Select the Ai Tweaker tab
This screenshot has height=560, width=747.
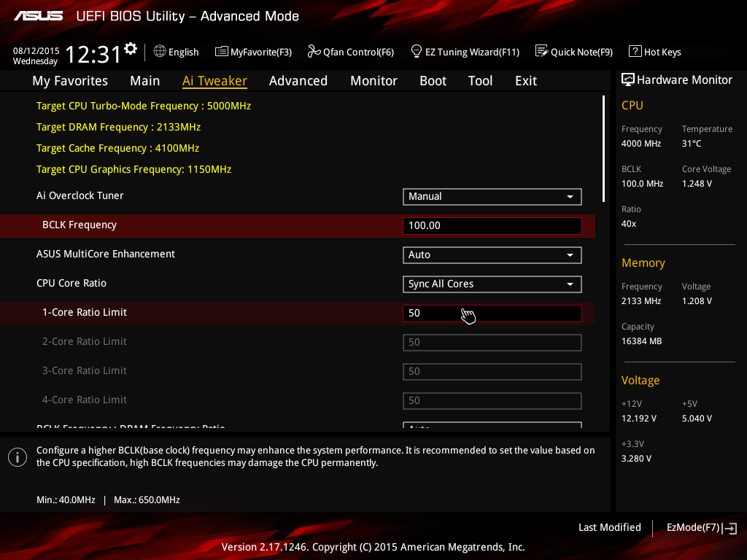click(x=214, y=81)
